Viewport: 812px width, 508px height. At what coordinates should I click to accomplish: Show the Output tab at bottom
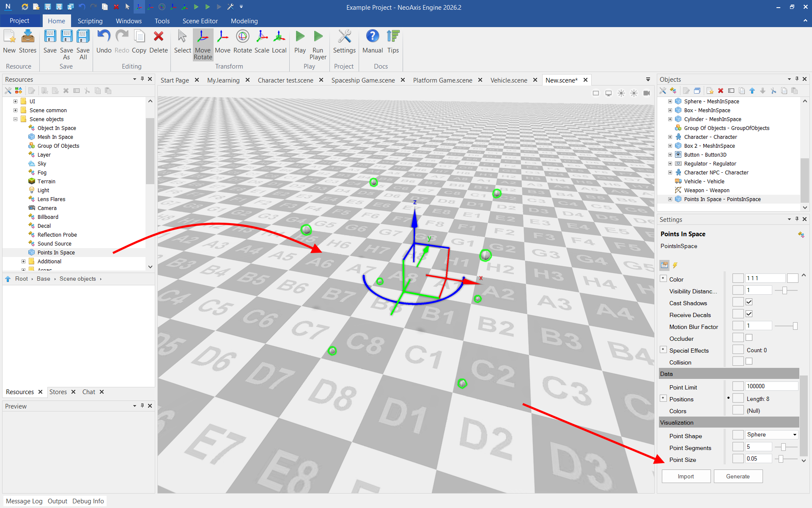coord(58,501)
